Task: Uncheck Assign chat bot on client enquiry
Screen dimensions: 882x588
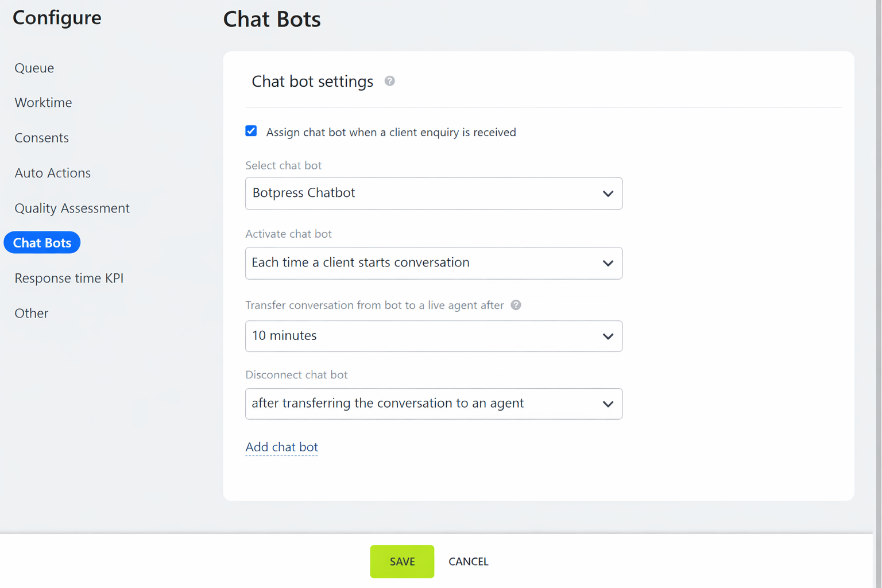Action: (251, 131)
